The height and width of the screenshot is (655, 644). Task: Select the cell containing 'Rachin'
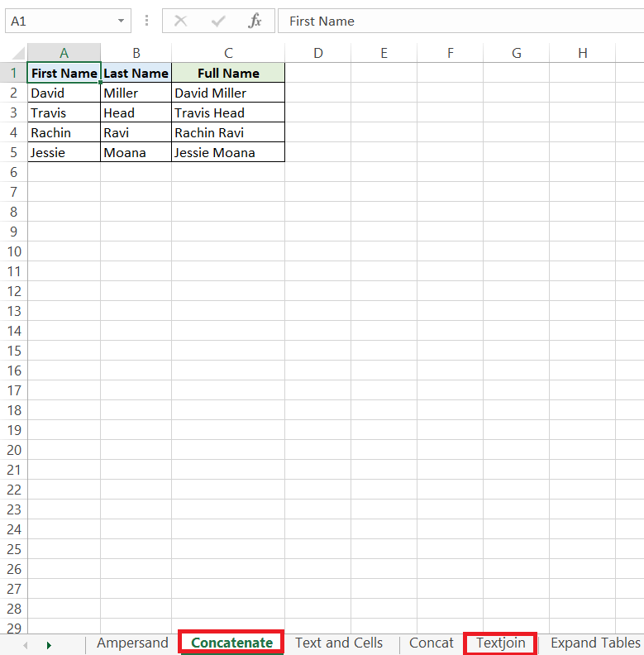(x=64, y=132)
